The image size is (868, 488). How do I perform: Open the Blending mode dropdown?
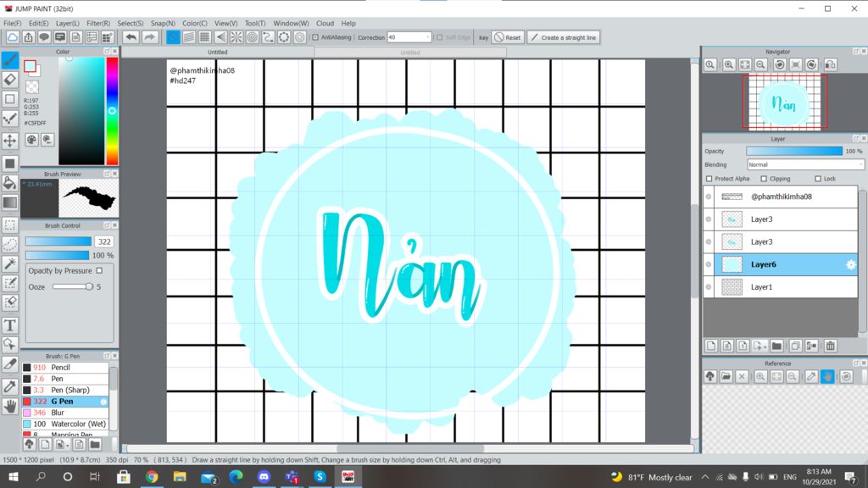[805, 165]
